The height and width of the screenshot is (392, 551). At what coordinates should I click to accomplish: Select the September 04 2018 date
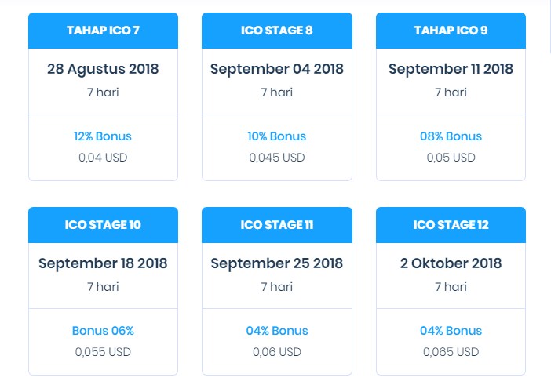[276, 69]
